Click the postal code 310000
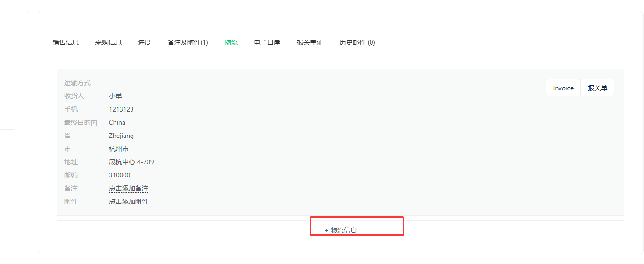644x264 pixels. click(120, 175)
